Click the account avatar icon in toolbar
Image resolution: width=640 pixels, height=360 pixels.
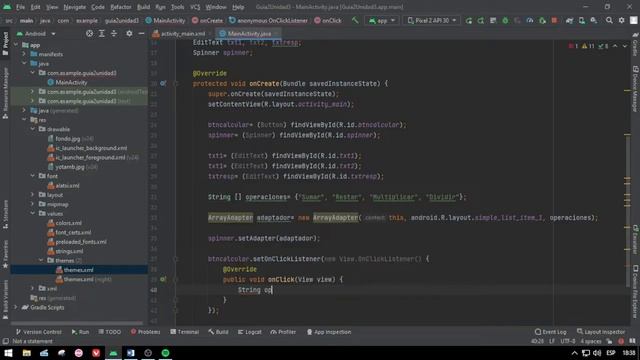(x=634, y=20)
